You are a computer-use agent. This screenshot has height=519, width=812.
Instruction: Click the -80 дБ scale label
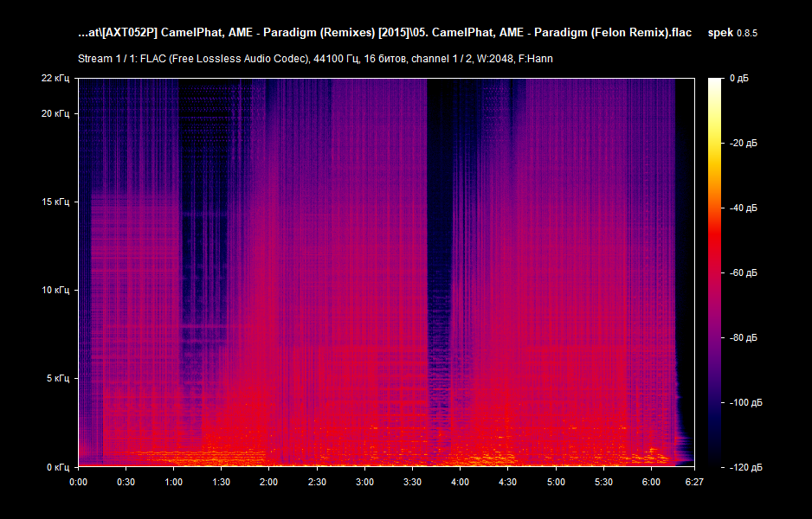coord(743,338)
